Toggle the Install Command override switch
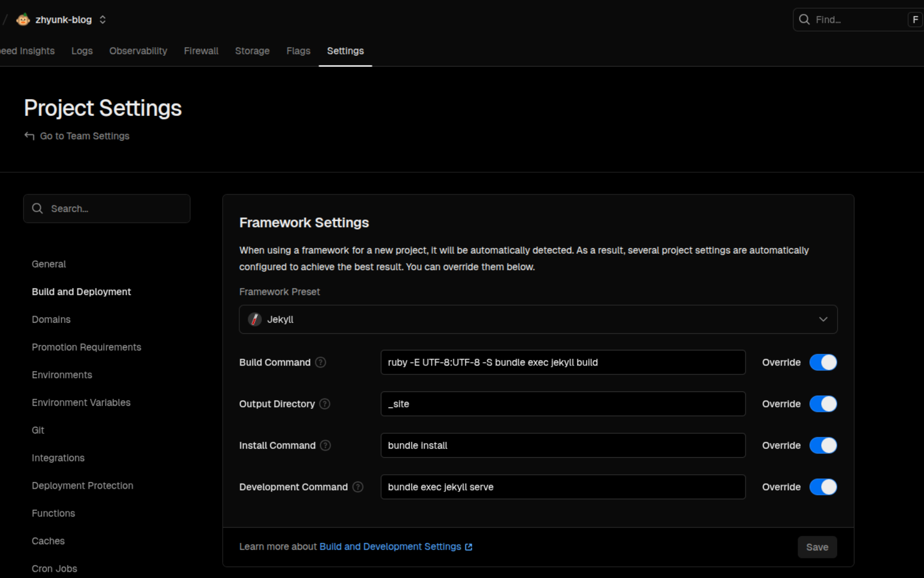 click(823, 445)
